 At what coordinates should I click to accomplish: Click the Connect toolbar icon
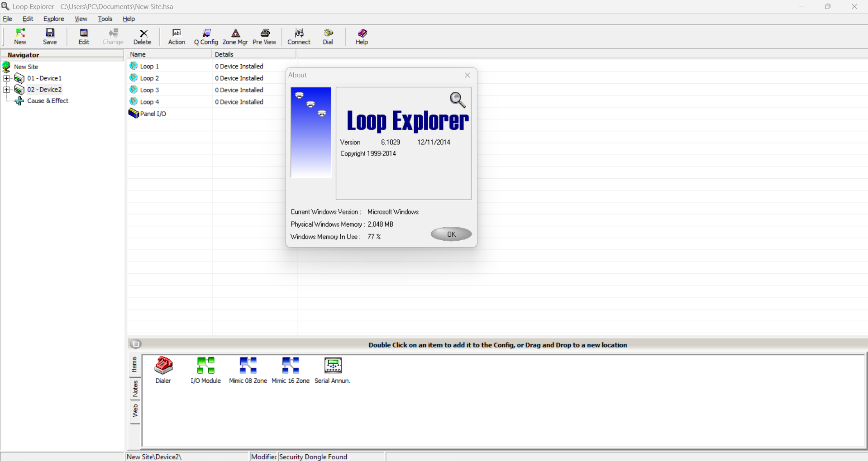(x=299, y=36)
